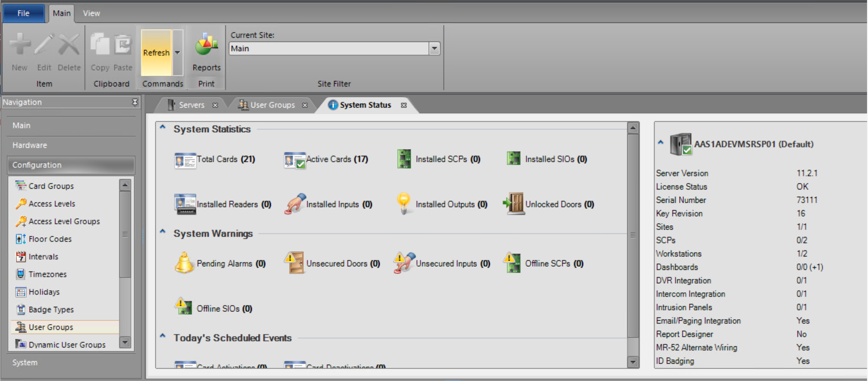Screen dimensions: 868x381
Task: Click the Unsecured Inputs warning icon
Action: [404, 263]
